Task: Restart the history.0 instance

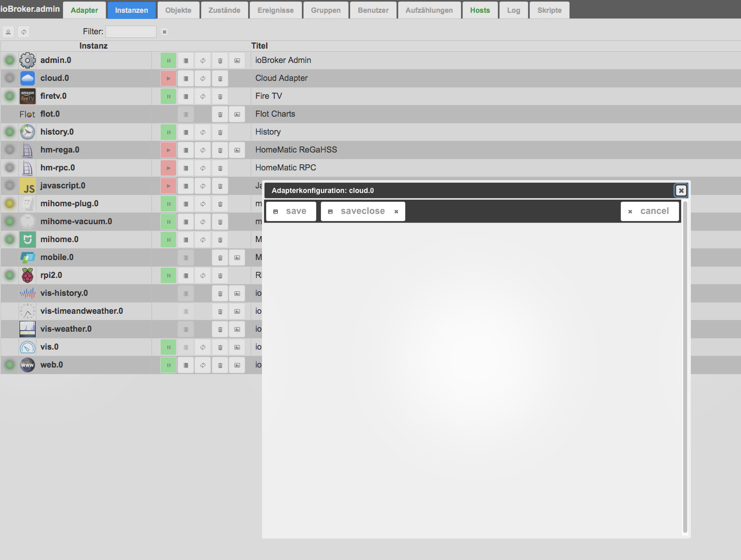Action: point(203,132)
